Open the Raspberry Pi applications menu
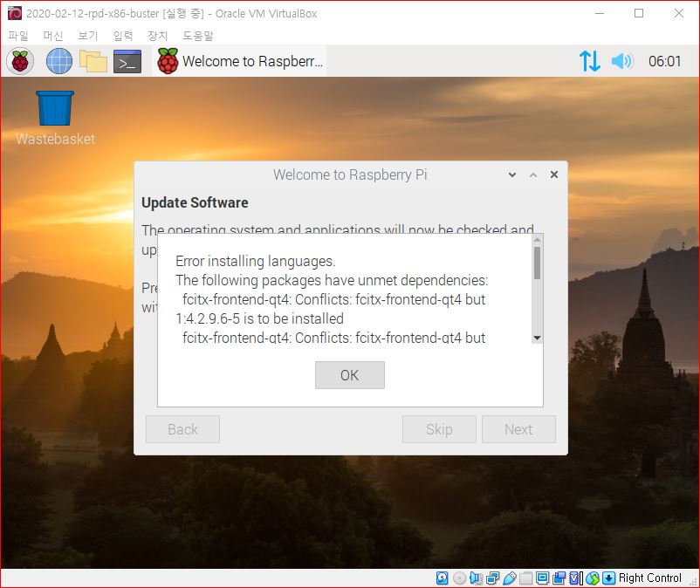This screenshot has width=700, height=588. pyautogui.click(x=19, y=61)
